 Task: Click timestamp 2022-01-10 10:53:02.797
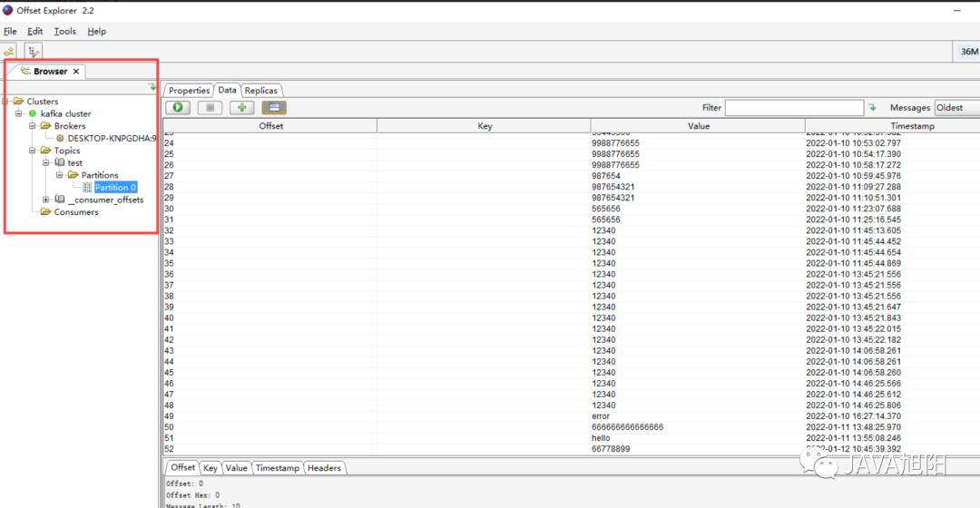[853, 143]
